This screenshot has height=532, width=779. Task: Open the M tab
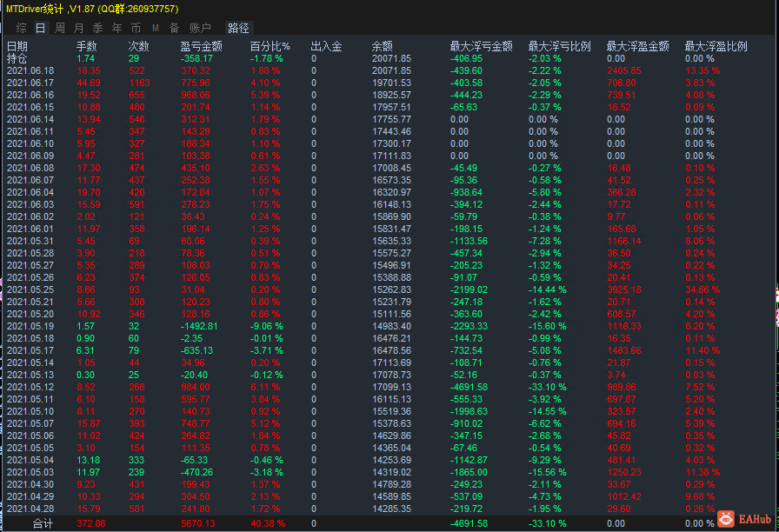(x=156, y=29)
